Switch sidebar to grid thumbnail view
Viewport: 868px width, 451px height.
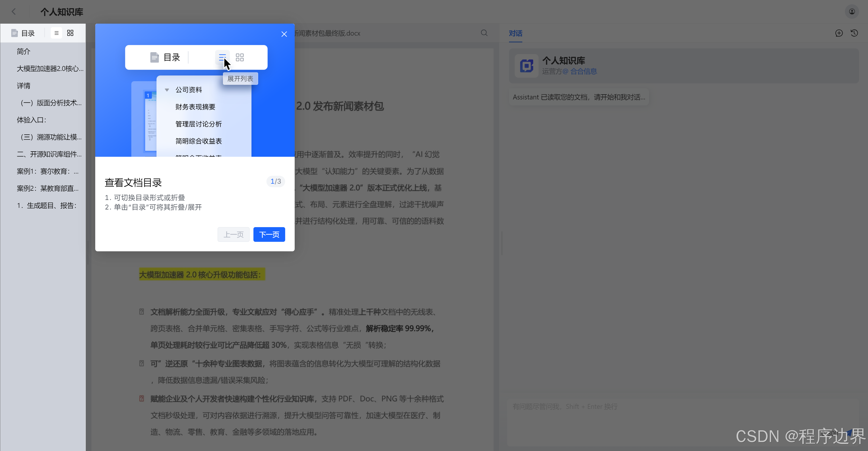point(70,33)
